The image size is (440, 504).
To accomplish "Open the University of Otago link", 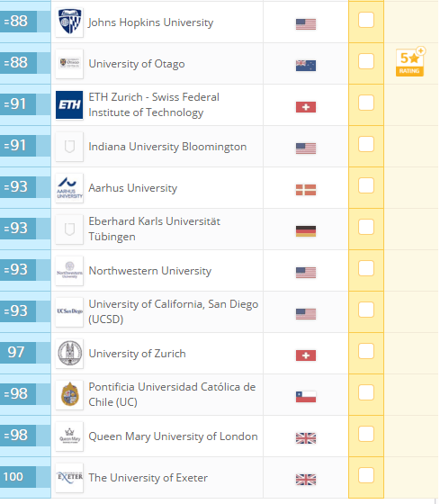I will [137, 64].
